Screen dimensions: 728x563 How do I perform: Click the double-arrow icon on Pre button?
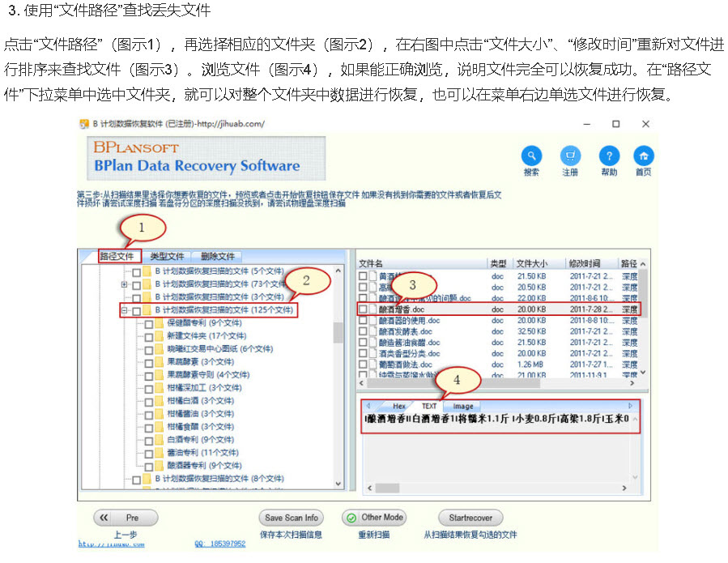tap(104, 518)
